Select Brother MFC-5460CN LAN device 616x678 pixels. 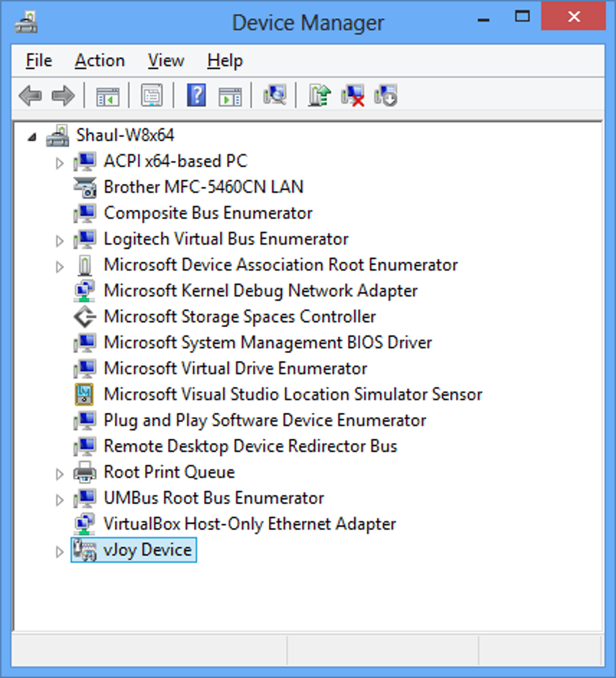click(x=203, y=187)
